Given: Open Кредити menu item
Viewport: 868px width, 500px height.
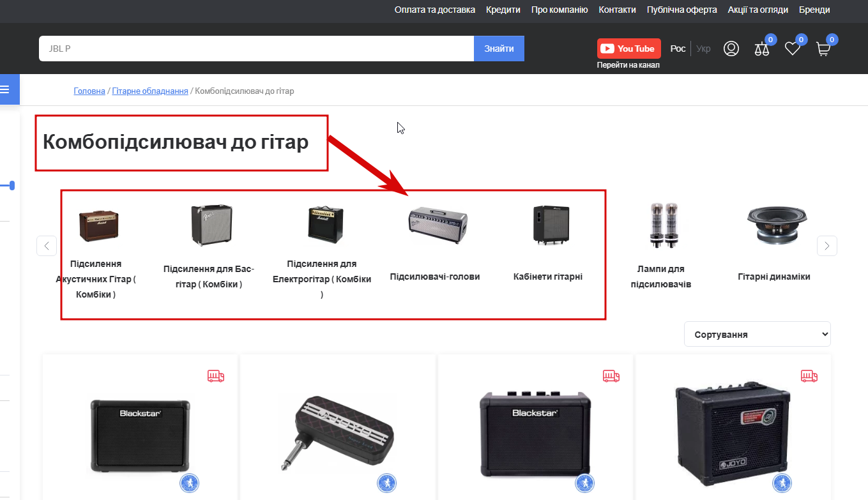Looking at the screenshot, I should 503,10.
